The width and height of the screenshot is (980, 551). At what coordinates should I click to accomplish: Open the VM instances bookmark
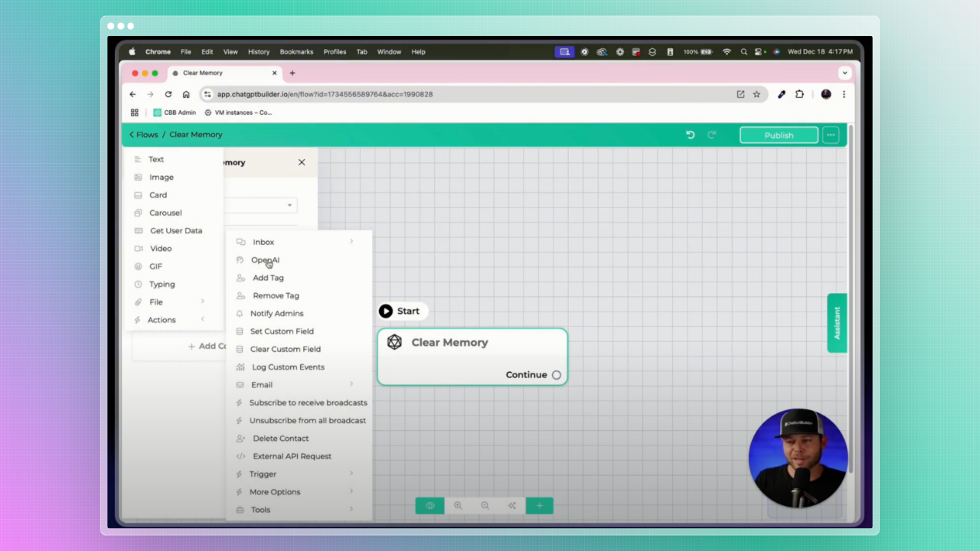238,112
